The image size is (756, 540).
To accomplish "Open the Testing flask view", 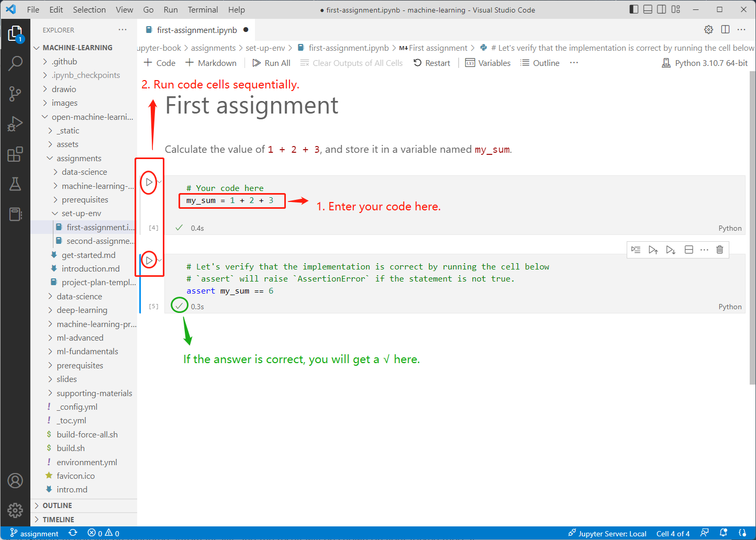I will [15, 184].
